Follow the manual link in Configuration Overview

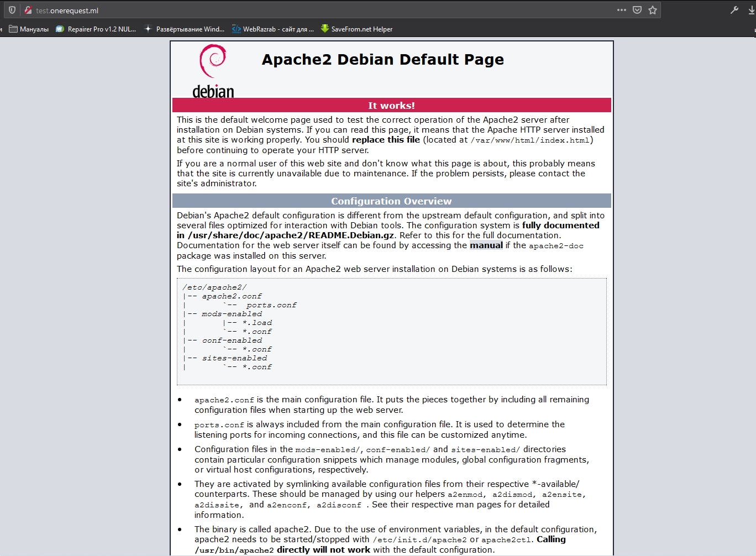coord(486,245)
